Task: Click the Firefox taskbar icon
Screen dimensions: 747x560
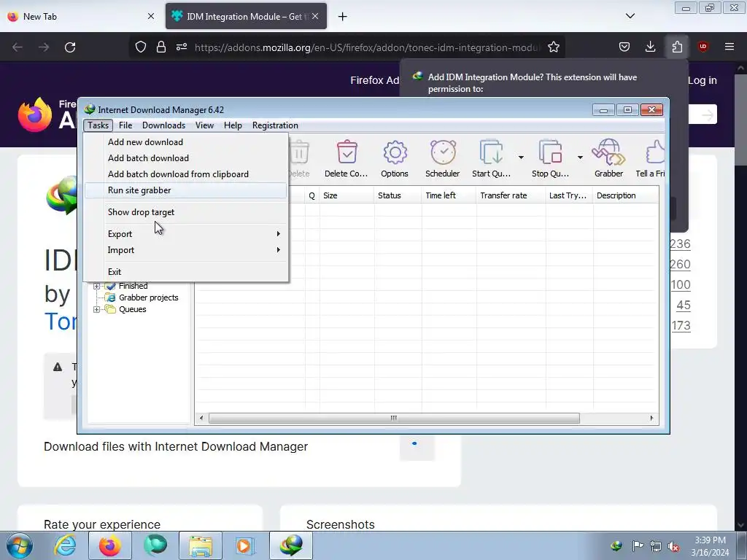Action: tap(109, 545)
